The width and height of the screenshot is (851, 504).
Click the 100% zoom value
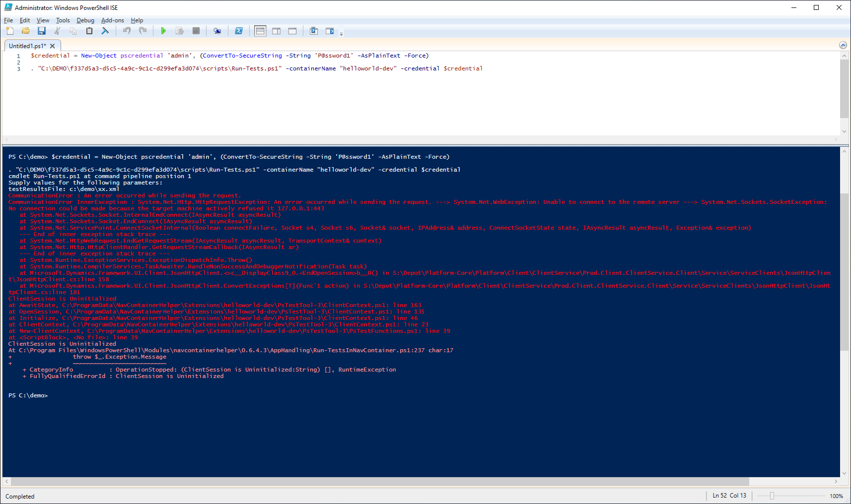pyautogui.click(x=836, y=496)
